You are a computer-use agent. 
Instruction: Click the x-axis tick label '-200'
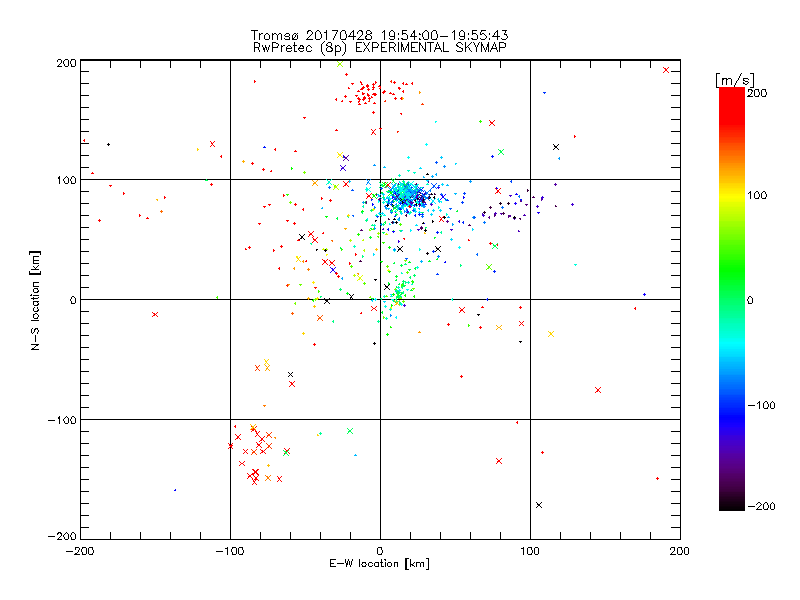[x=80, y=551]
